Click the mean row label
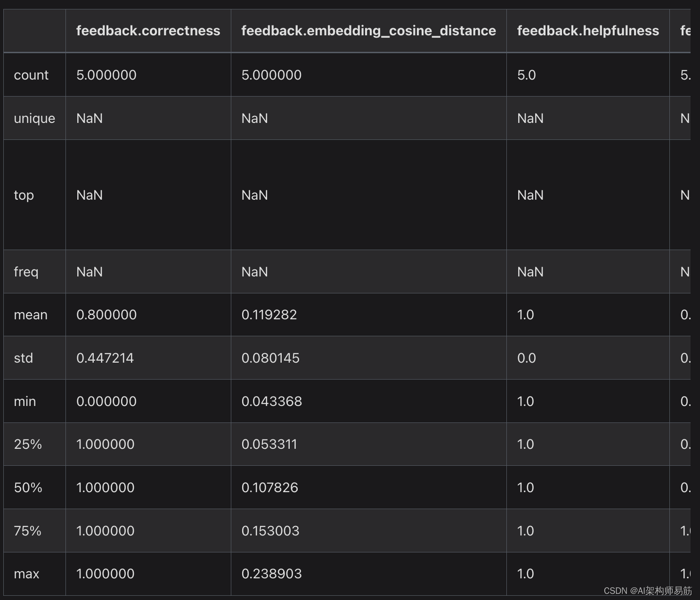 [30, 315]
